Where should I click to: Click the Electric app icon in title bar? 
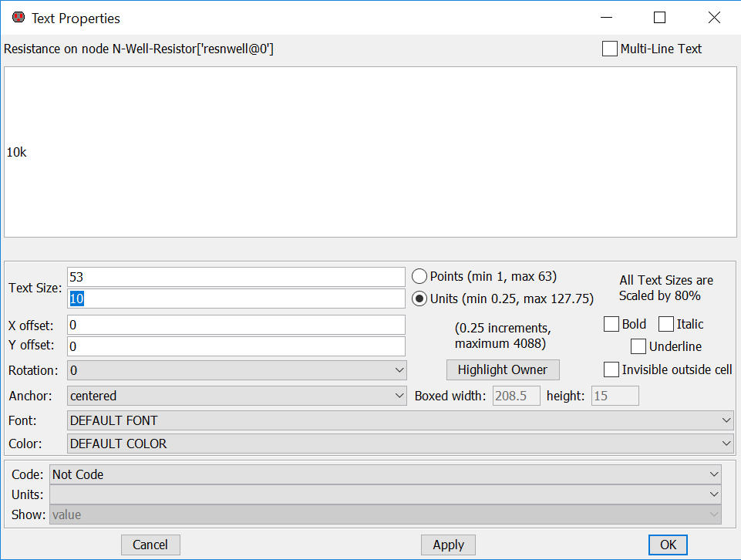coord(19,17)
